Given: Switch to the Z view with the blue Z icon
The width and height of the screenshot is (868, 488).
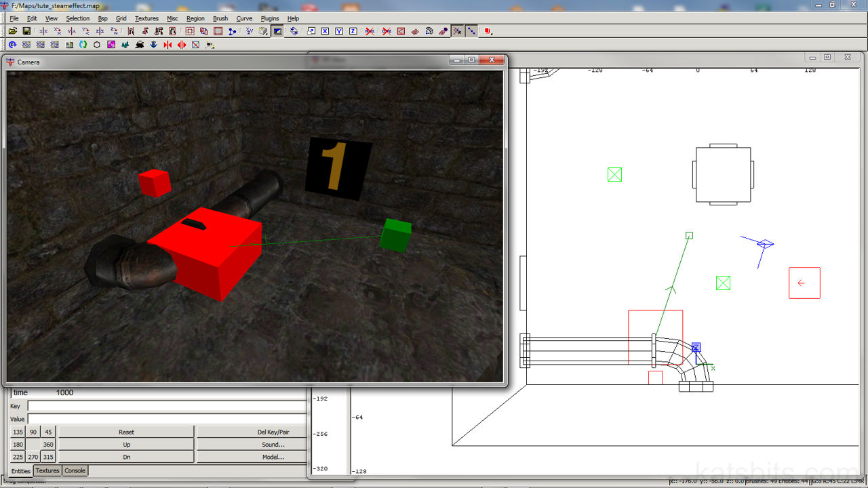Looking at the screenshot, I should [x=353, y=31].
